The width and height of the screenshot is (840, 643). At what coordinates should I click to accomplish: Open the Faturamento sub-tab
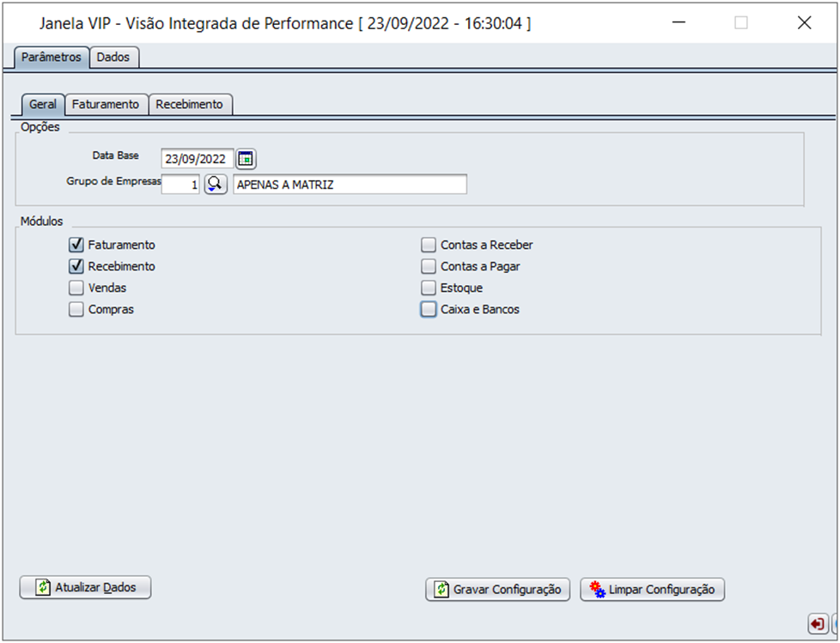click(x=105, y=104)
